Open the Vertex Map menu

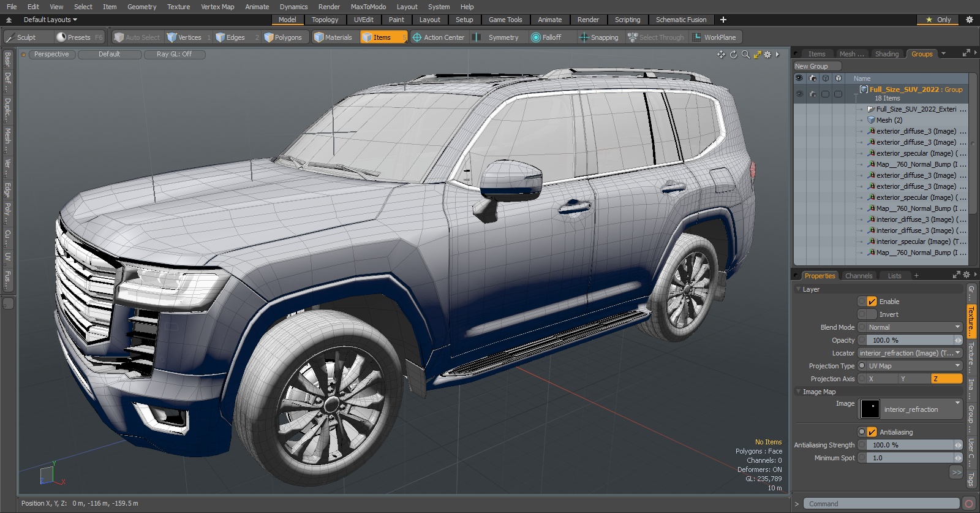click(x=217, y=7)
